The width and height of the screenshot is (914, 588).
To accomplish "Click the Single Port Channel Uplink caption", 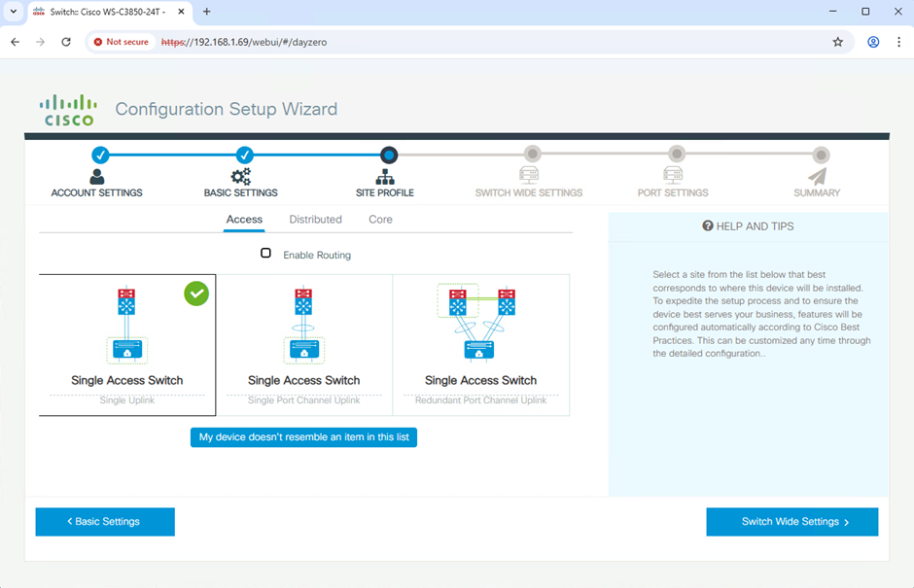I will tap(303, 400).
